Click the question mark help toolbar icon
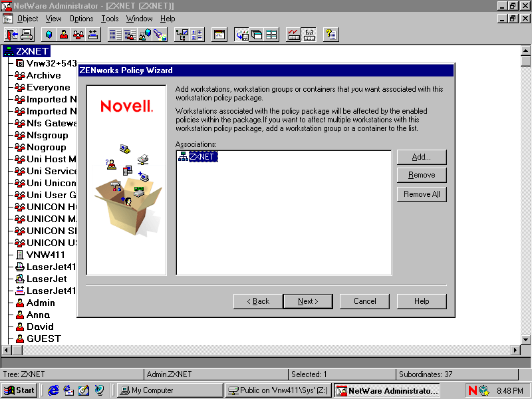This screenshot has width=532, height=399. coord(331,35)
